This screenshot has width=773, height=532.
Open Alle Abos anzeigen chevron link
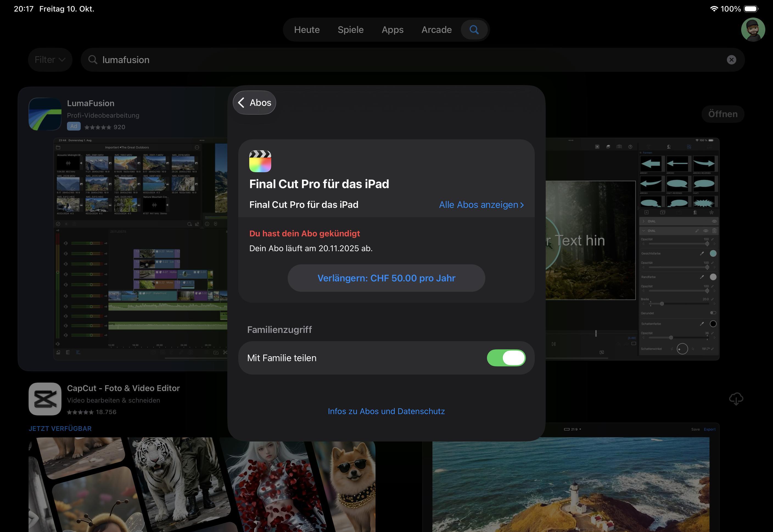coord(481,205)
